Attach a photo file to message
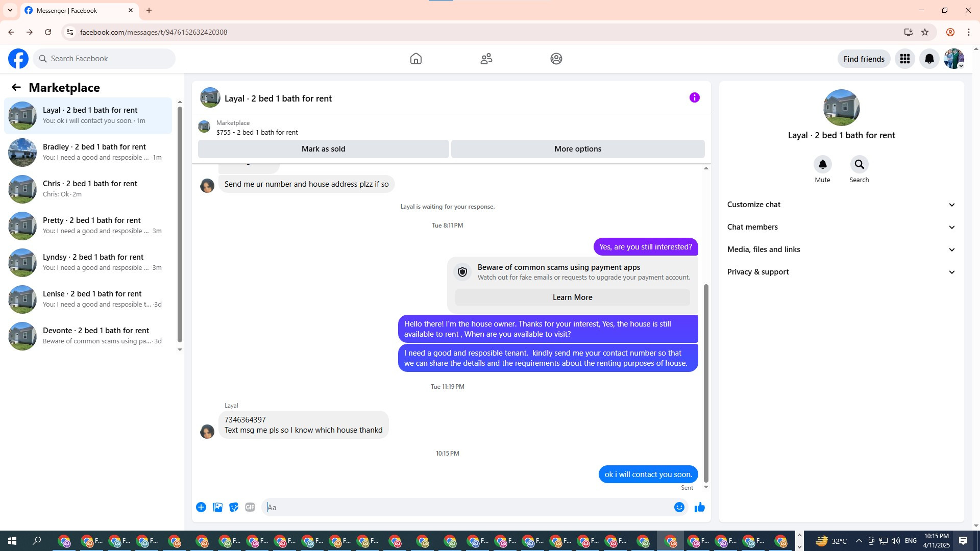Screen dimensions: 980x551 [x=217, y=507]
